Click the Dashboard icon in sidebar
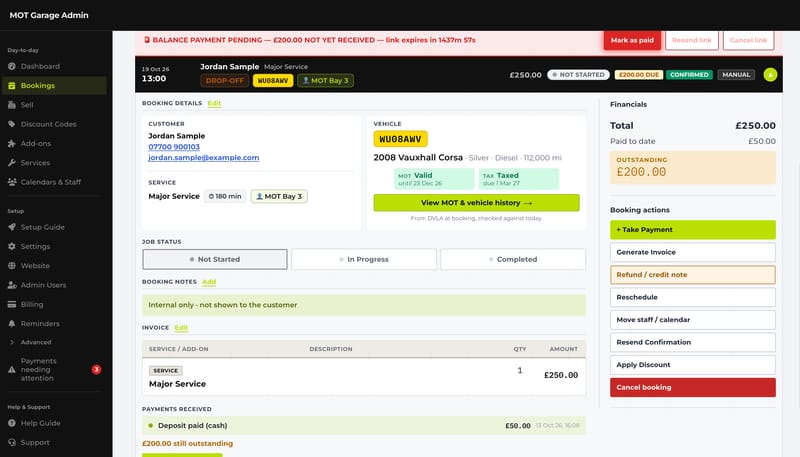The image size is (800, 457). [12, 66]
